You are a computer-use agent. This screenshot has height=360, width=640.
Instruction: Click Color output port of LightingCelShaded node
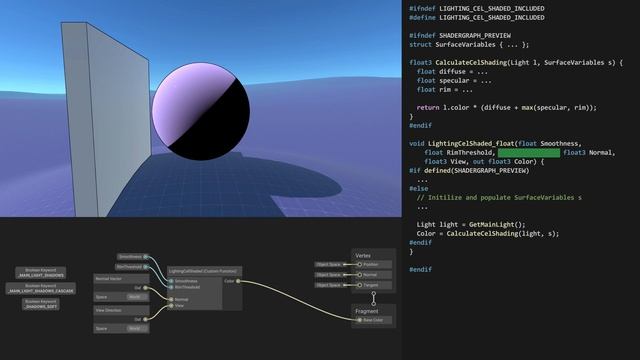pyautogui.click(x=238, y=281)
